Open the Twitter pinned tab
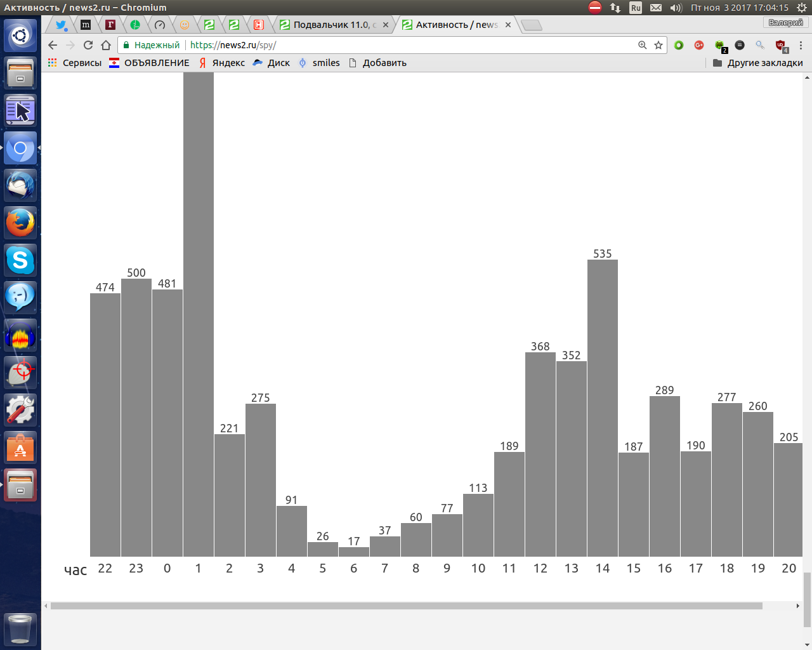This screenshot has width=812, height=650. click(x=61, y=25)
